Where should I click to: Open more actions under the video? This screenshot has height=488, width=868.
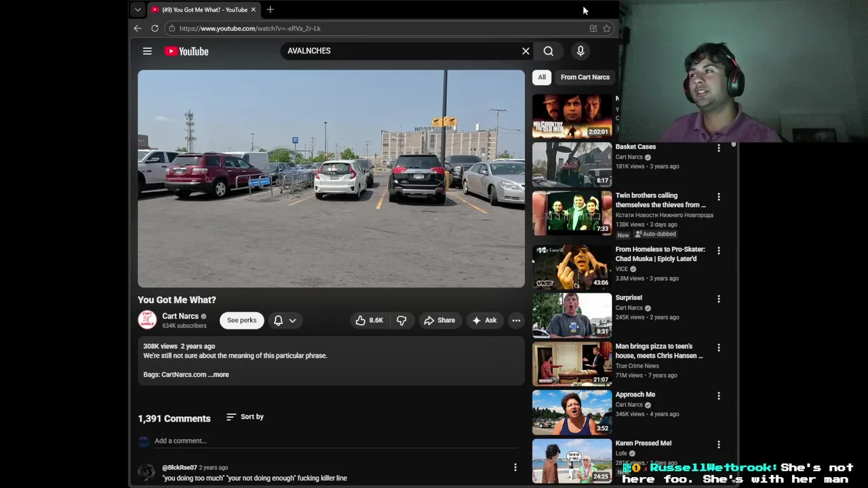[x=516, y=321]
